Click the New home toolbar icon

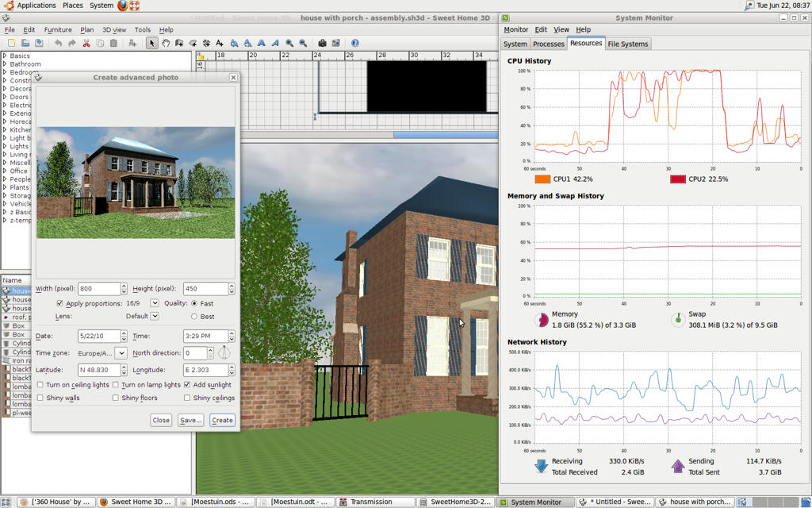click(x=11, y=43)
